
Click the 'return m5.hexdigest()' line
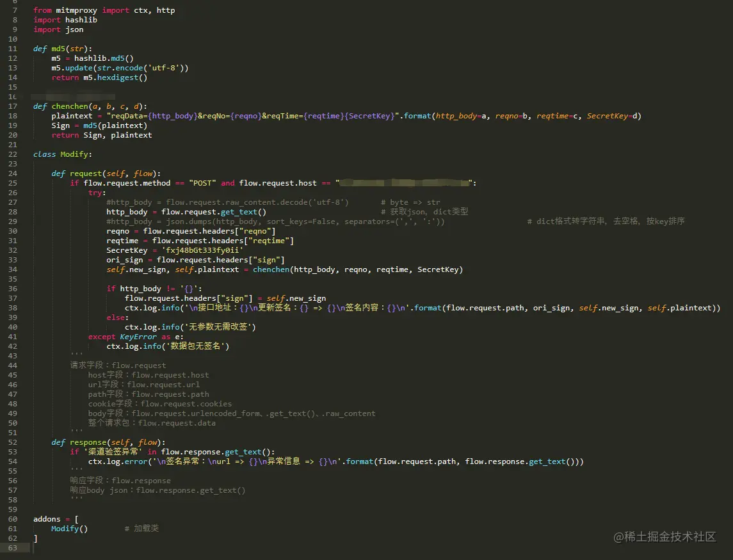click(x=99, y=77)
